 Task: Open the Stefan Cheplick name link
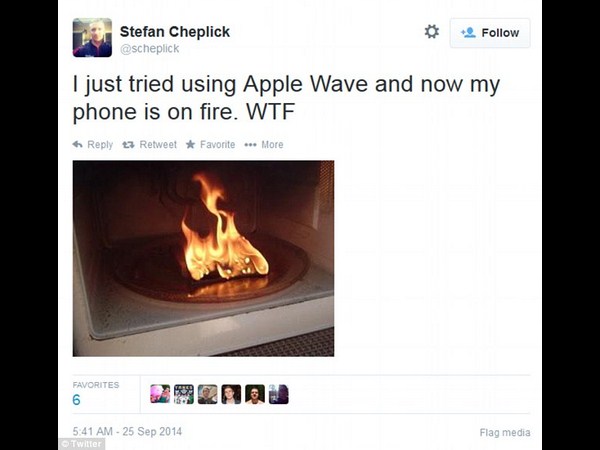click(x=175, y=32)
